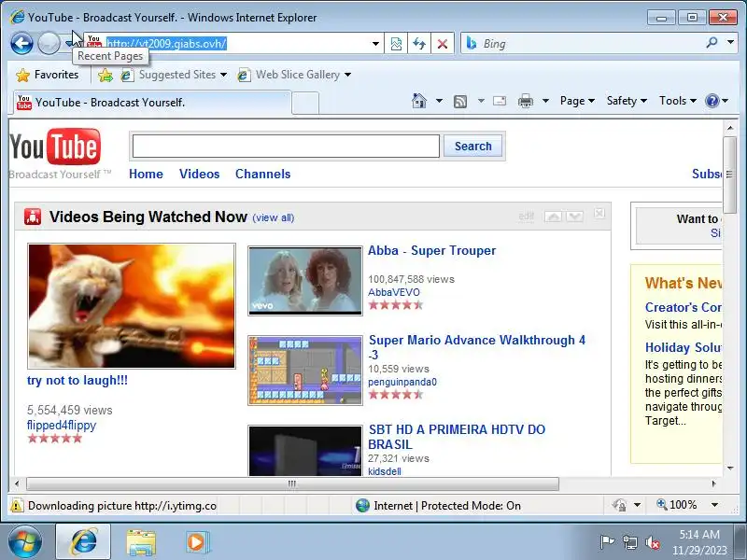Expand the Home button dropdown arrow
This screenshot has height=560, width=747.
tap(439, 101)
